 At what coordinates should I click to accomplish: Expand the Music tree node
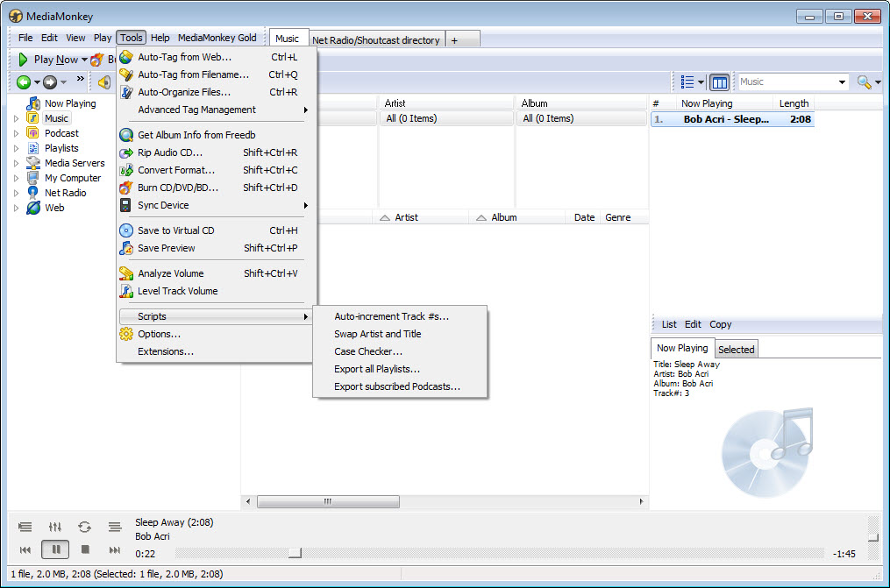[x=17, y=118]
